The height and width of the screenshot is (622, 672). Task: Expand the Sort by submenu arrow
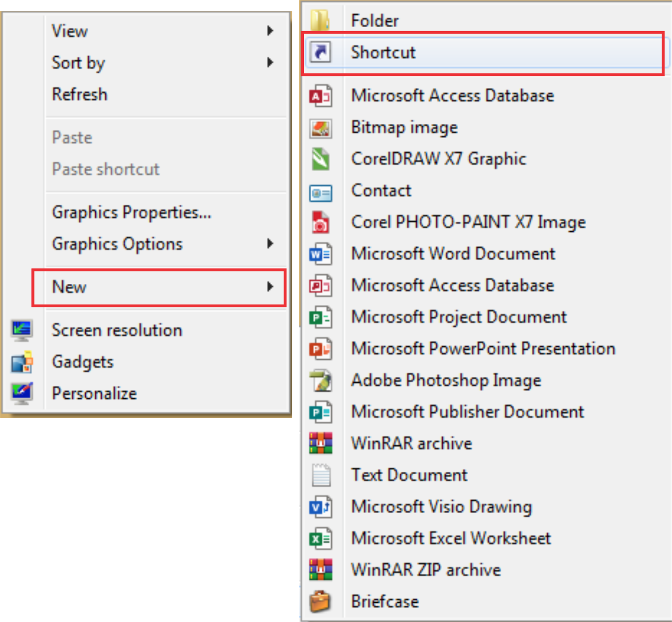coord(270,63)
